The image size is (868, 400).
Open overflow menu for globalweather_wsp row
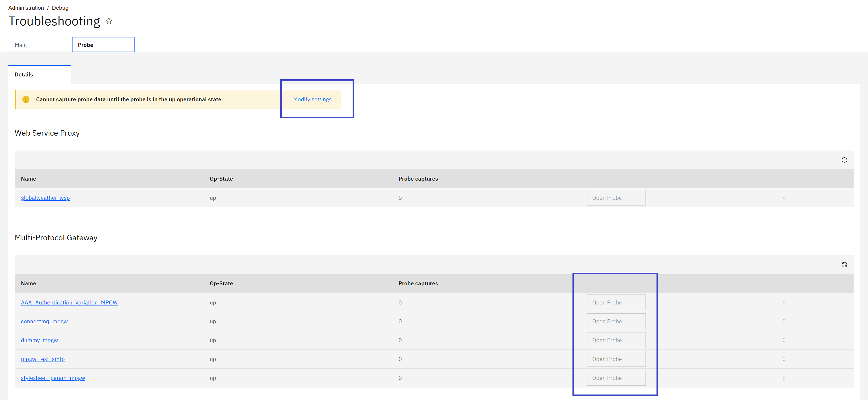pyautogui.click(x=784, y=198)
